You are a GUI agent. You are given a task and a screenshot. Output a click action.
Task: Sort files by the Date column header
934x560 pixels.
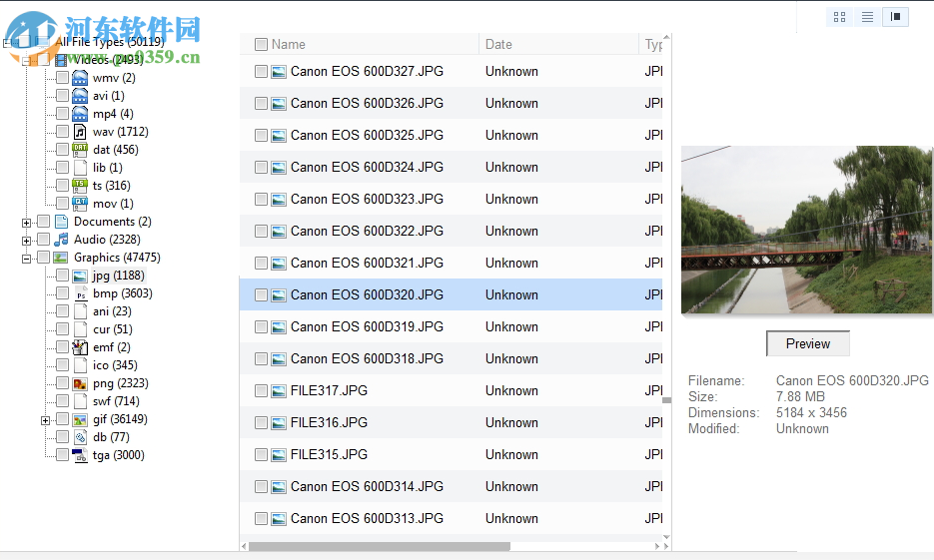tap(498, 44)
